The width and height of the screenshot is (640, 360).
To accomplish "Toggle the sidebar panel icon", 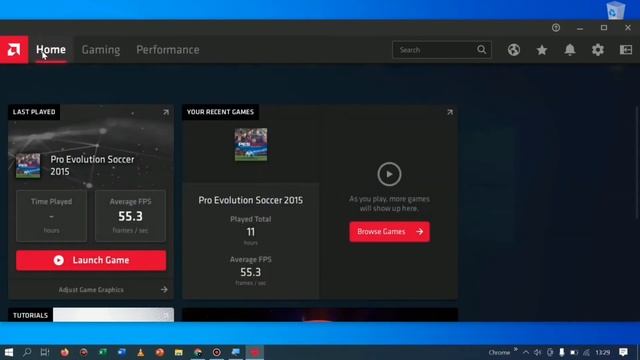I will (626, 50).
